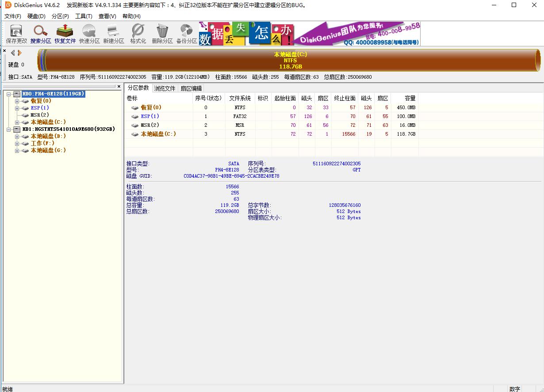Image resolution: width=544 pixels, height=392 pixels.
Task: Launch the 恢复文件 file recovery tool
Action: click(65, 34)
